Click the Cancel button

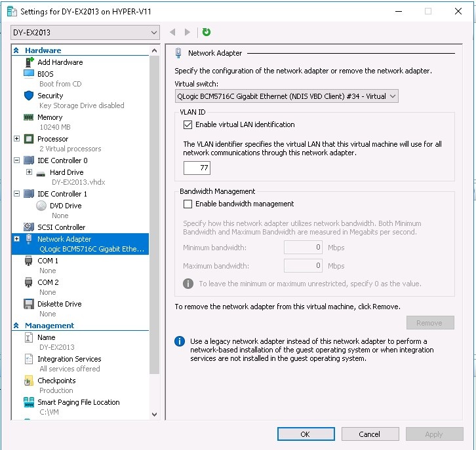coord(369,434)
